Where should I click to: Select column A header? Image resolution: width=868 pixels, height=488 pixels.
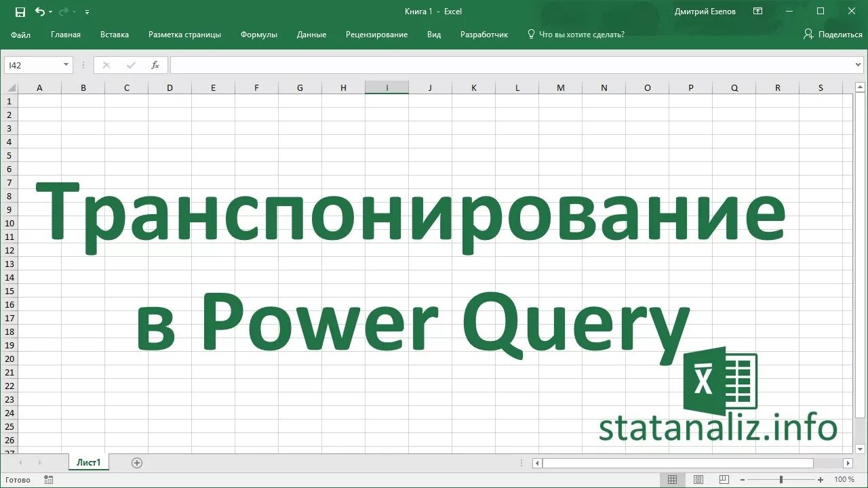coord(39,87)
